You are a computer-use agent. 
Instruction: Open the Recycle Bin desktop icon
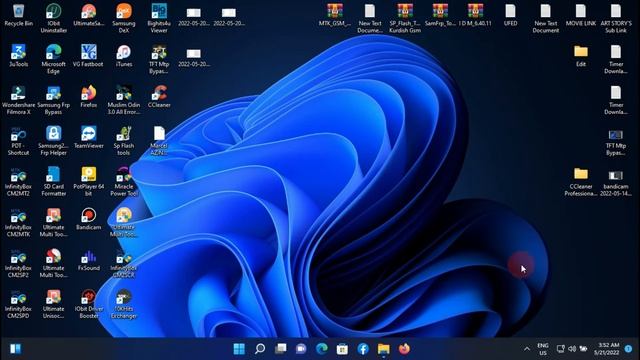click(18, 15)
